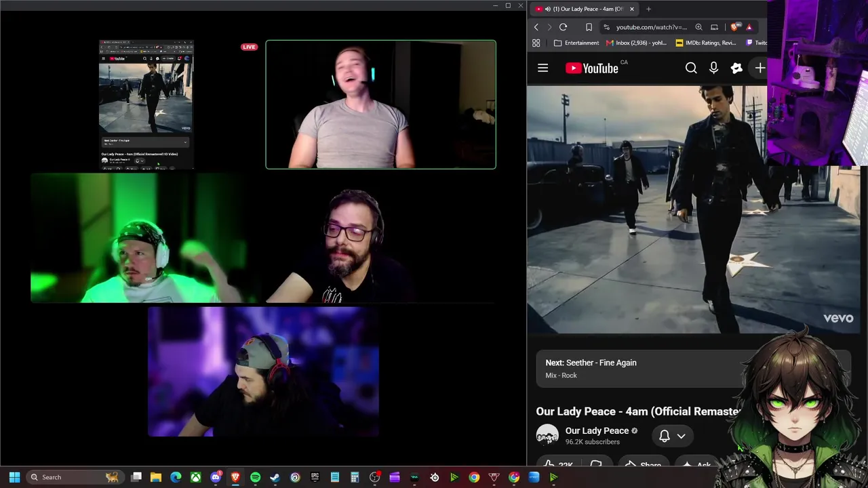Open SteelSeries app from the taskbar
Viewport: 868px width, 488px height.
click(435, 477)
